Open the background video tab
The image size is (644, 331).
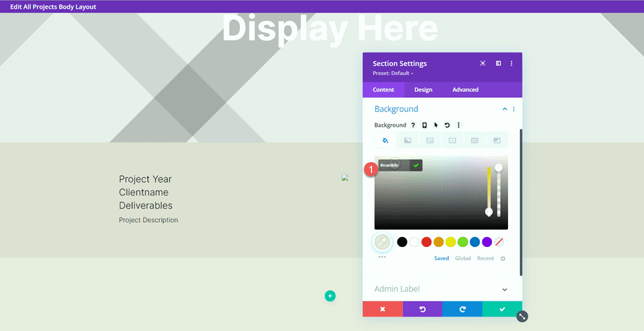[x=452, y=140]
